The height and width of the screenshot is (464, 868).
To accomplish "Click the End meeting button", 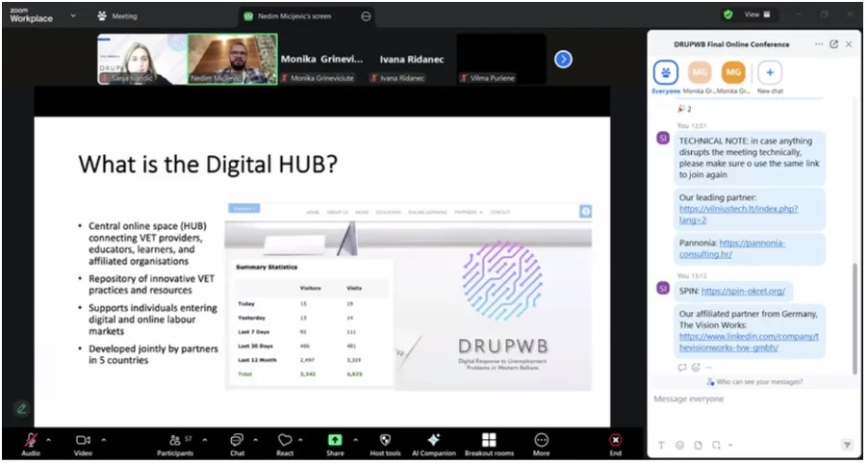I will 615,441.
